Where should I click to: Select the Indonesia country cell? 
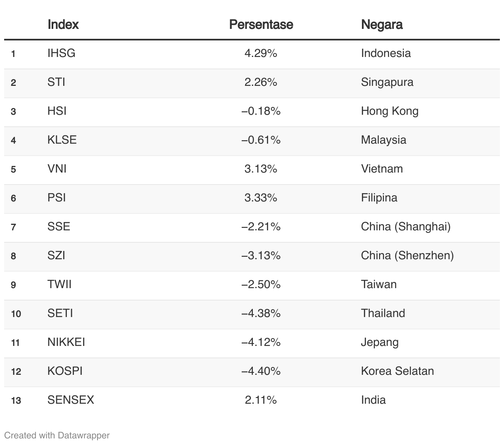[386, 53]
